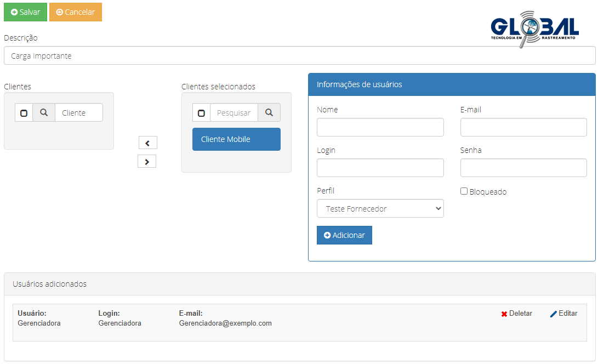Click the green Salvar button
The image size is (598, 364).
[25, 12]
